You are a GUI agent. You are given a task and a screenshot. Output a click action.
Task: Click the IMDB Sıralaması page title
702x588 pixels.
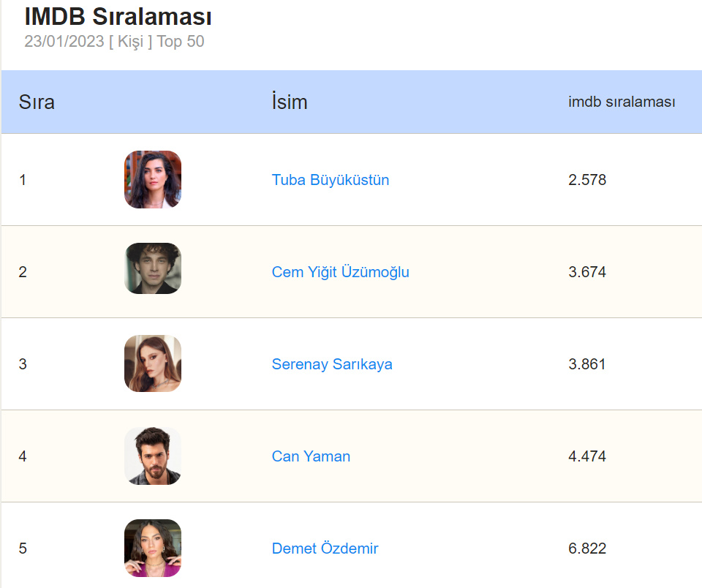coord(118,16)
